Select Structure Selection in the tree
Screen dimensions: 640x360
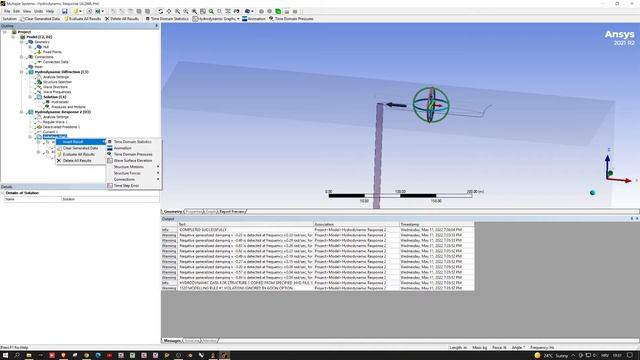(57, 82)
